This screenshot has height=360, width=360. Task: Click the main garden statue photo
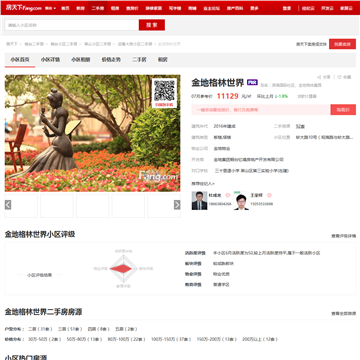click(x=92, y=133)
